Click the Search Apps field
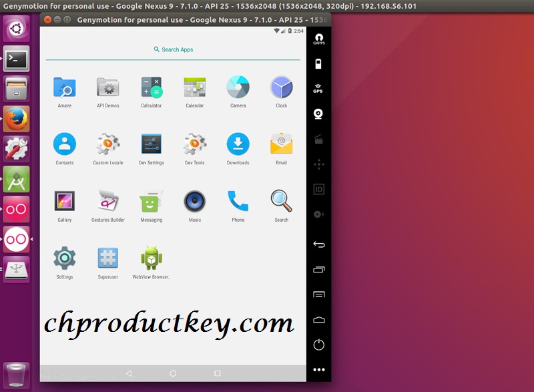Screen dimensions: 534x392 tap(173, 49)
